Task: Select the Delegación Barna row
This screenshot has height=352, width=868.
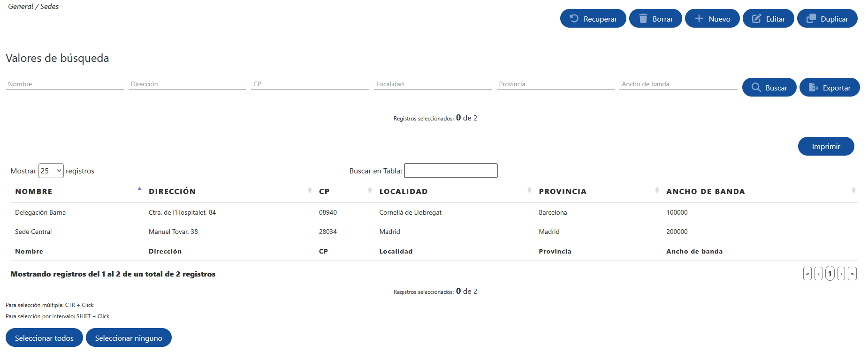Action: (434, 212)
